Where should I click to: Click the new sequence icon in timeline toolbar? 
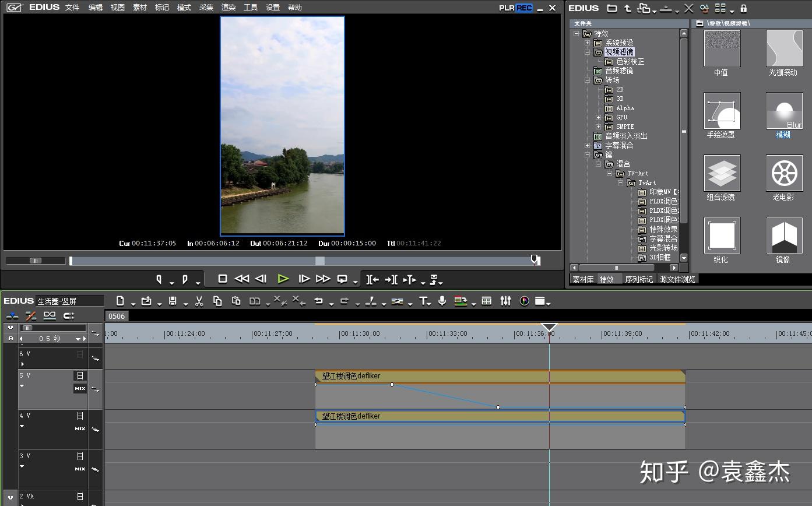pyautogui.click(x=120, y=301)
